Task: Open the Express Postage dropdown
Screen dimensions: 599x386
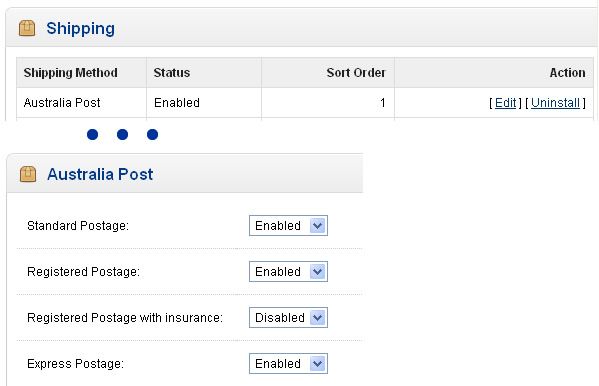Action: [288, 363]
